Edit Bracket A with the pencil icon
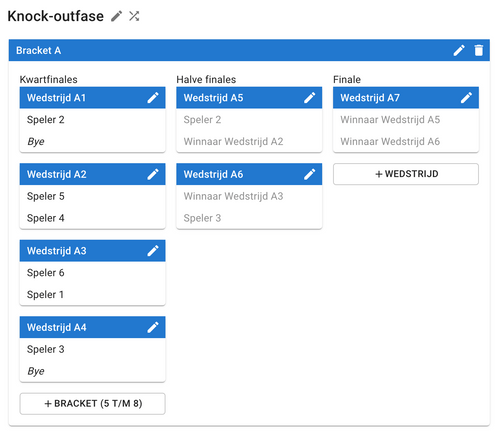500x435 pixels. [x=459, y=50]
